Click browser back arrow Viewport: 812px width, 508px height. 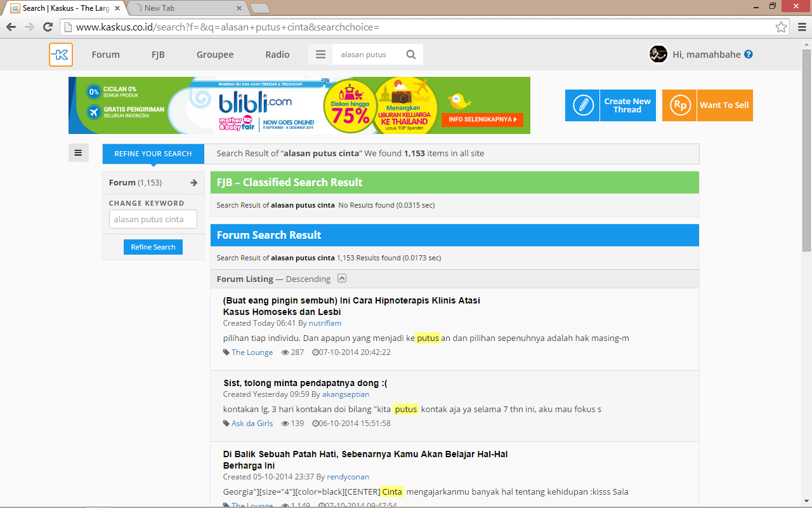[x=11, y=27]
